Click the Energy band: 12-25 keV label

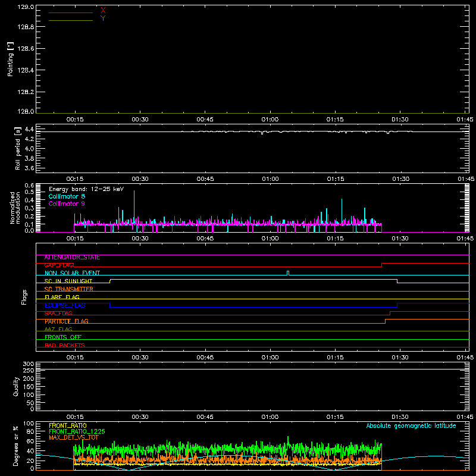pyautogui.click(x=86, y=189)
